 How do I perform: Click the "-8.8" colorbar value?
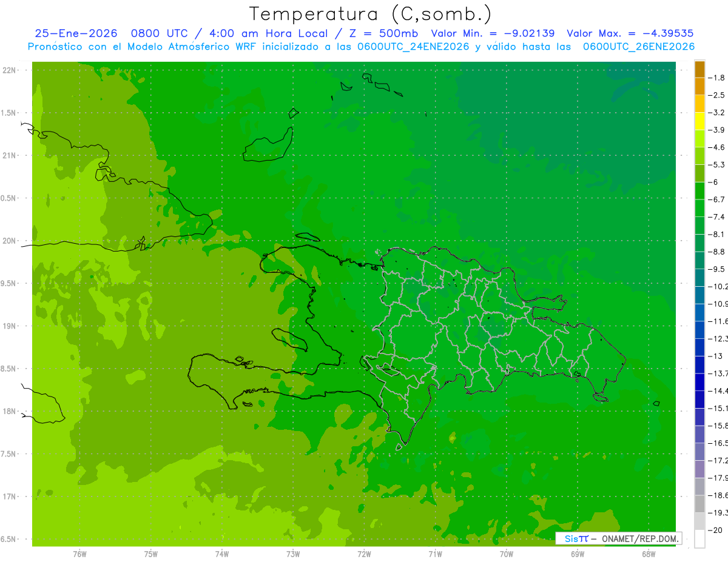click(718, 252)
